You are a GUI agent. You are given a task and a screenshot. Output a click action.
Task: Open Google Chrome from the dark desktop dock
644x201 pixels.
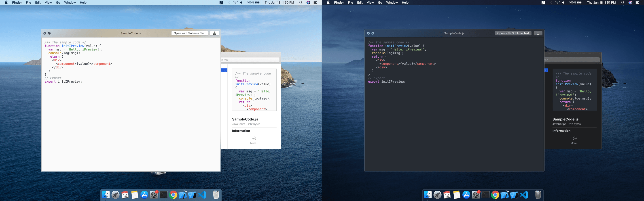coord(495,195)
